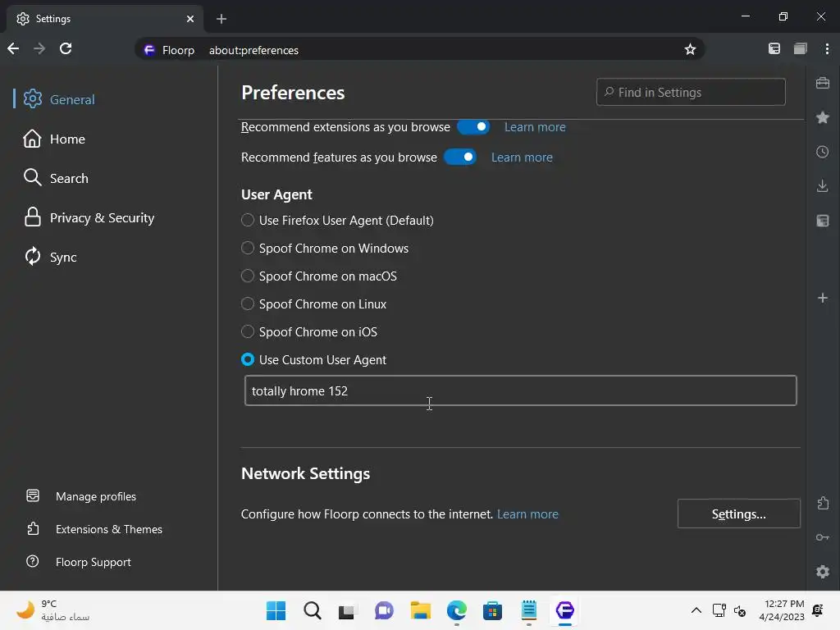Open Network Settings button
This screenshot has width=840, height=630.
pyautogui.click(x=739, y=514)
